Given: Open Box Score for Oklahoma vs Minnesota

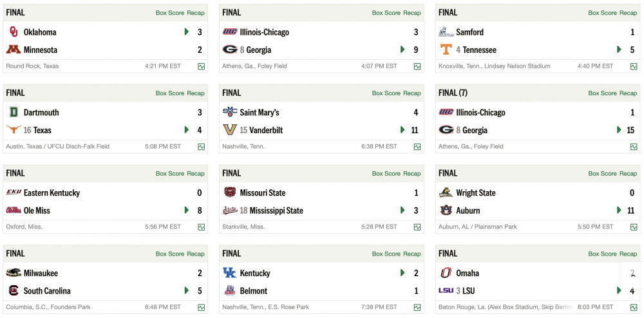Looking at the screenshot, I should (170, 13).
